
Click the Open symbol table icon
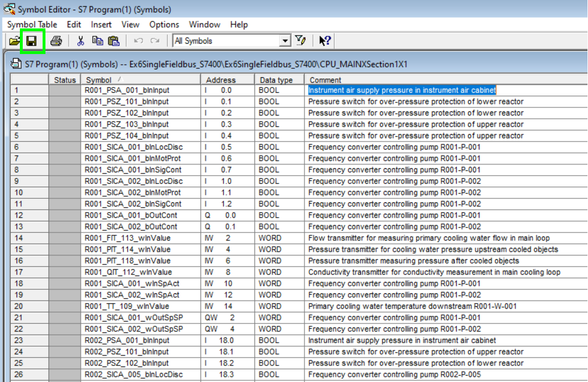tap(14, 41)
